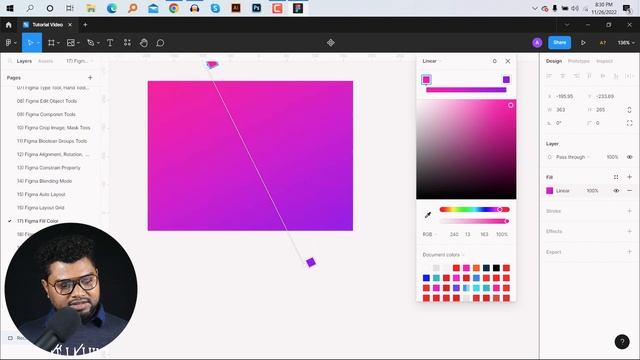Add an export setting

629,252
